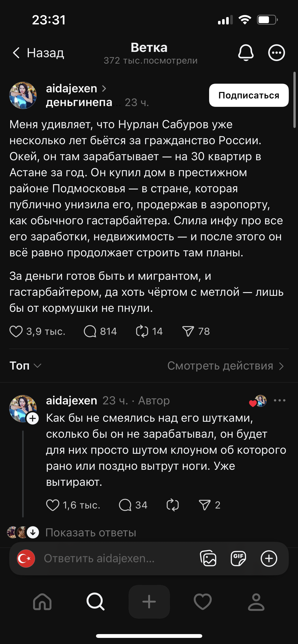Share the main post via send icon
This screenshot has height=644, width=298.
click(188, 331)
